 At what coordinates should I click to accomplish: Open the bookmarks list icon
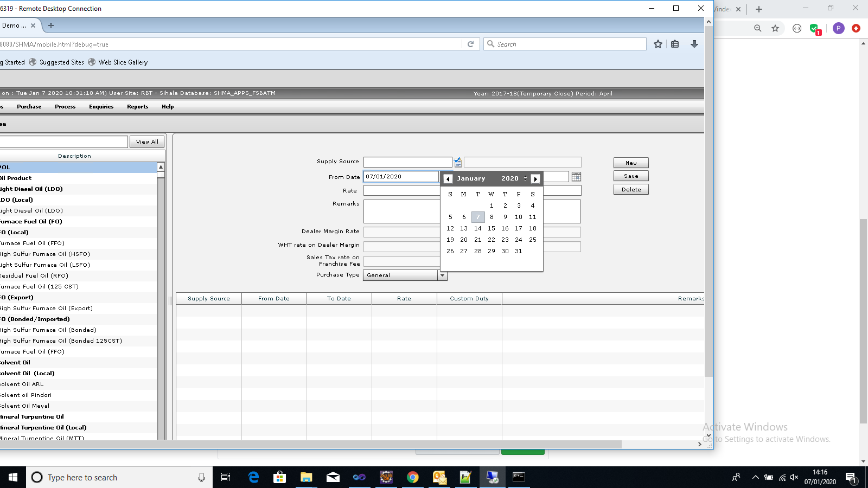coord(675,44)
